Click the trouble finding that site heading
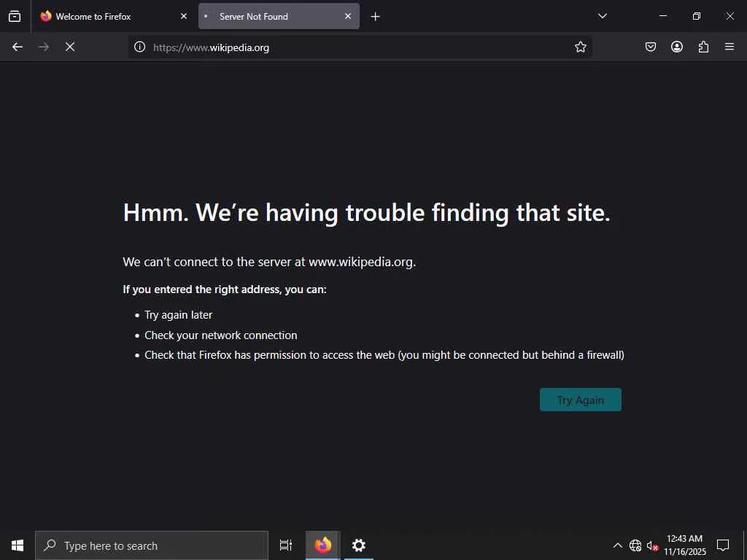The width and height of the screenshot is (747, 560). coord(366,212)
